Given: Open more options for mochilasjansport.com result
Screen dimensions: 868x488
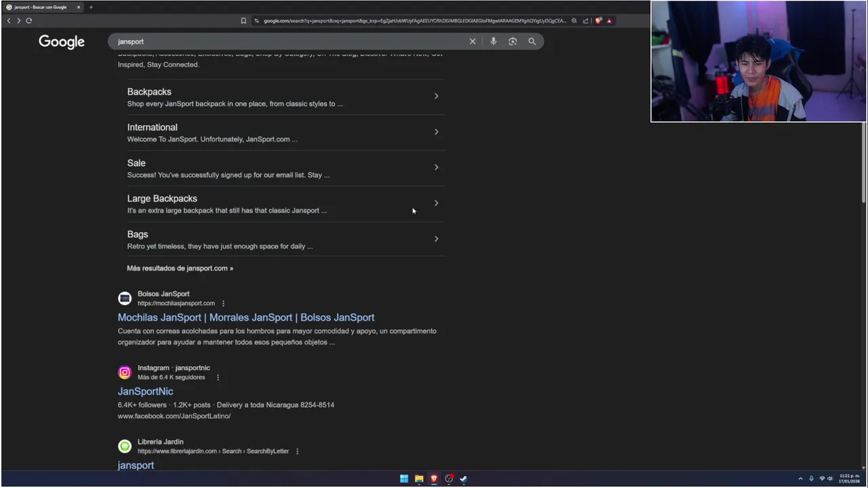Looking at the screenshot, I should [223, 303].
